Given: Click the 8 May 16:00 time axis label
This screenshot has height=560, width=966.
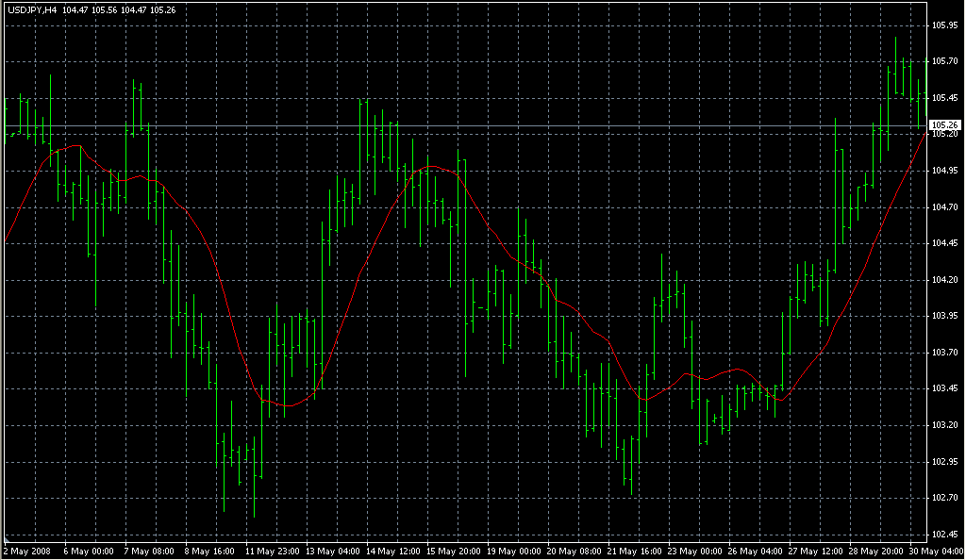Looking at the screenshot, I should 209,552.
